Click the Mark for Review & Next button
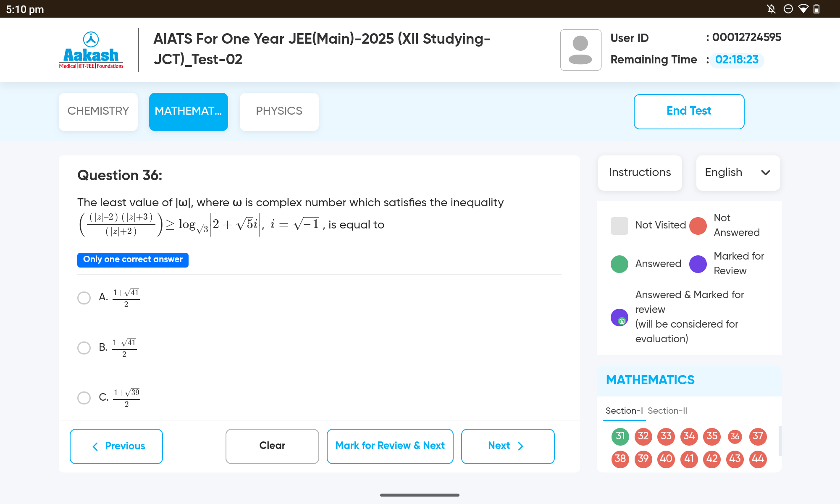Viewport: 840px width, 504px height. 389,445
